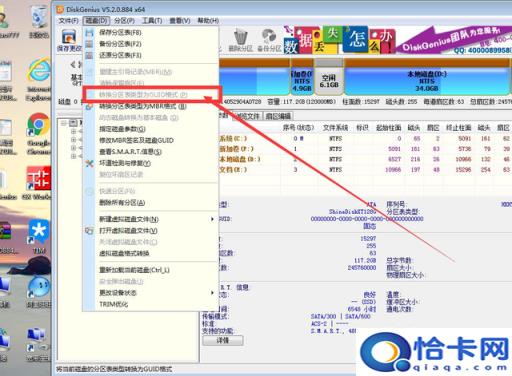
Task: Choose 重新加载当前硬盘(Ctrl_L) menu entry
Action: click(x=151, y=270)
